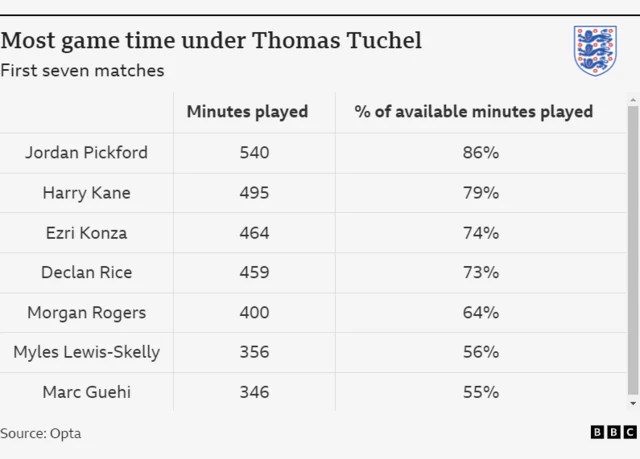Click the table's vertical scrollbar thumb
The width and height of the screenshot is (640, 459).
coord(632,250)
